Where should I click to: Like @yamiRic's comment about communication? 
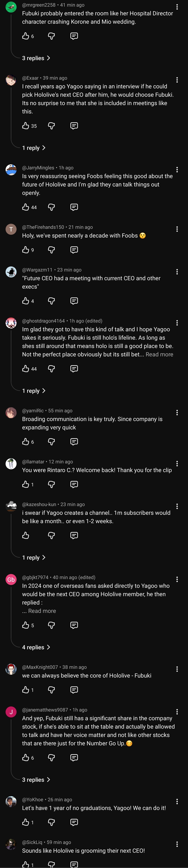pyautogui.click(x=26, y=441)
